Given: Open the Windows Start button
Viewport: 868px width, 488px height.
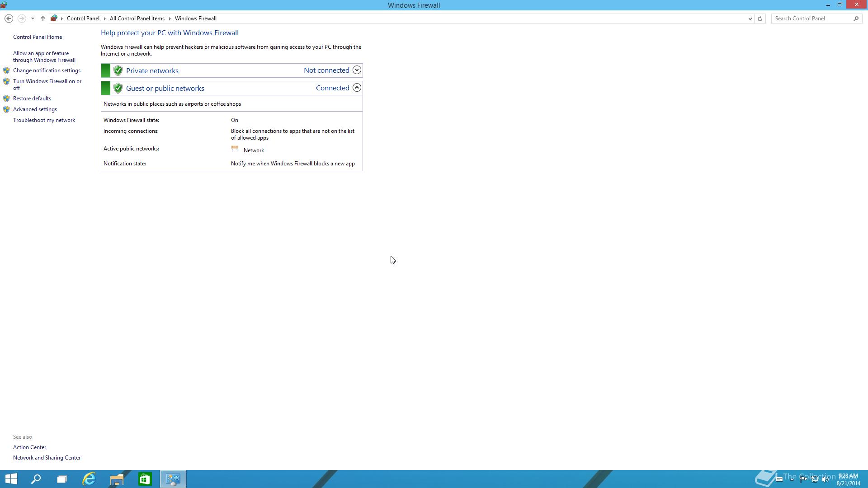Looking at the screenshot, I should 11,479.
